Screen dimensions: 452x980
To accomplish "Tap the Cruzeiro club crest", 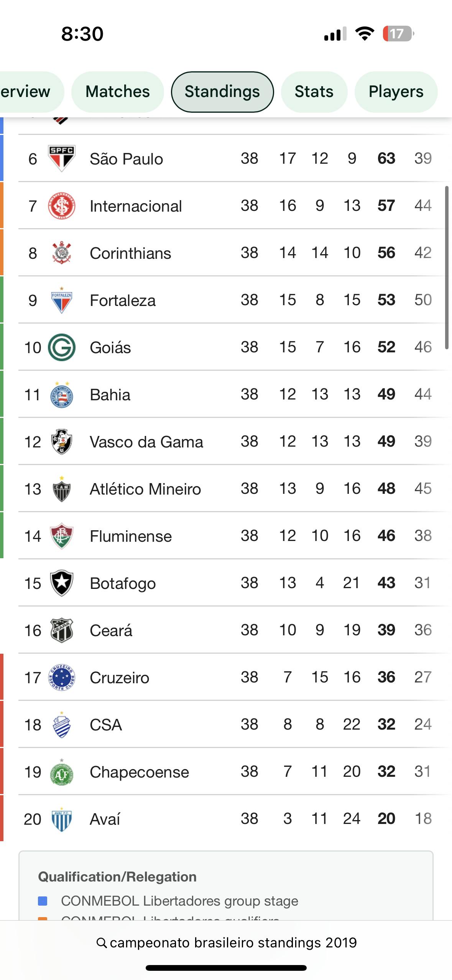I will coord(61,677).
